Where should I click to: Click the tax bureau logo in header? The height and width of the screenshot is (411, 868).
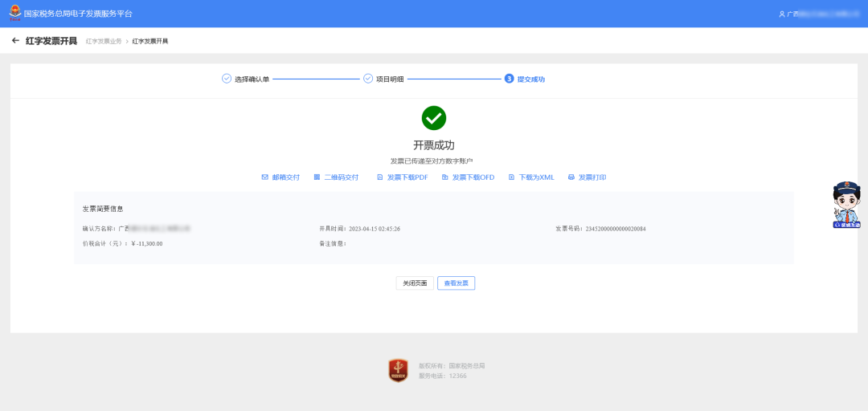point(15,14)
